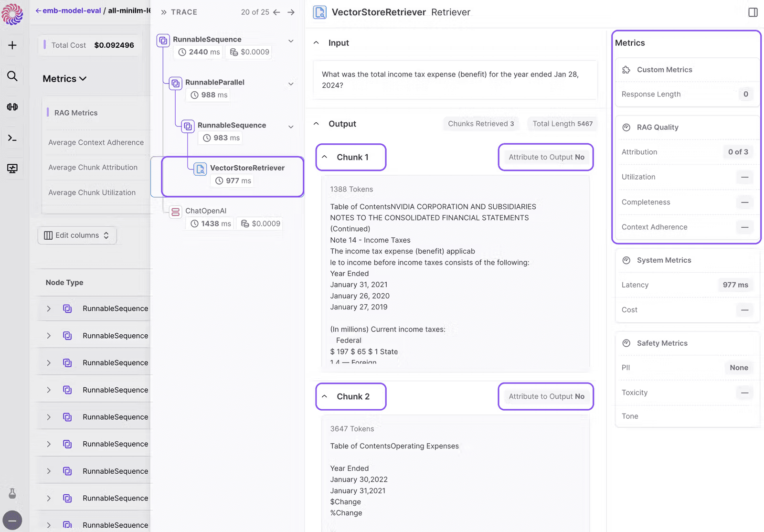Expand the first RunnableSequence table row

click(49, 309)
